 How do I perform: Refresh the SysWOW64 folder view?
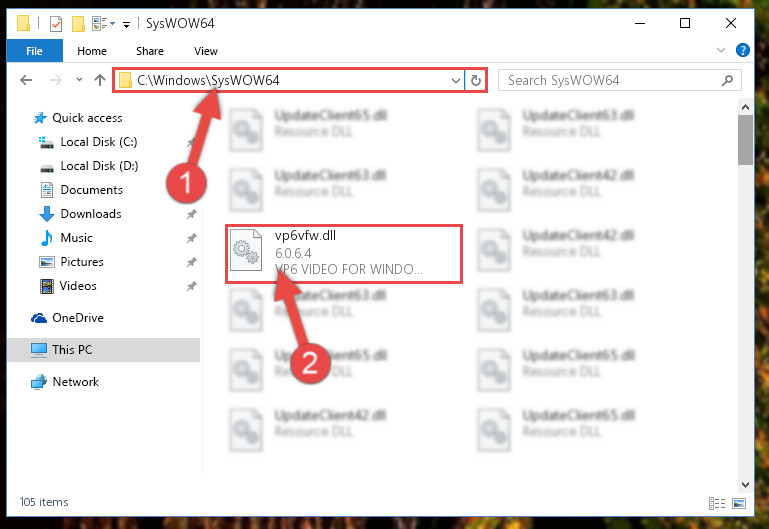coord(476,80)
